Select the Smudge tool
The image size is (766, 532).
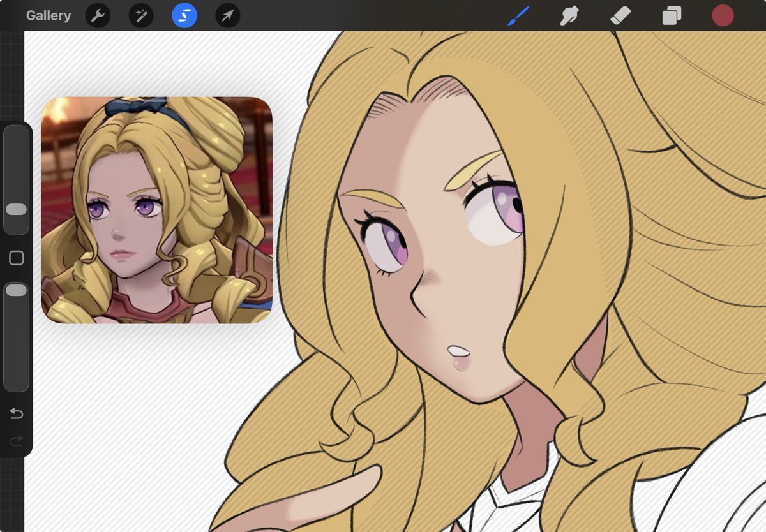pos(569,15)
